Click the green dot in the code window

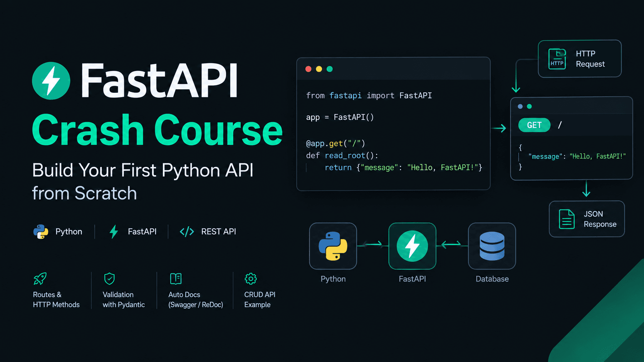330,69
